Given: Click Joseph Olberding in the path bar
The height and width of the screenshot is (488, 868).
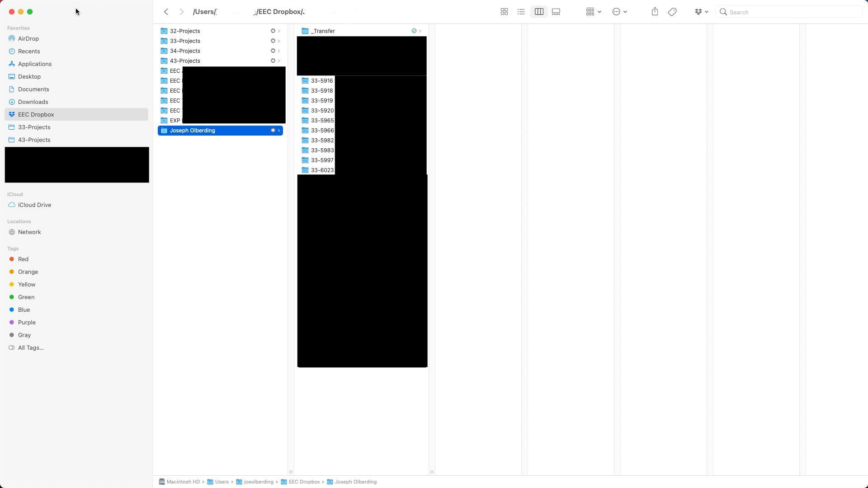Looking at the screenshot, I should pyautogui.click(x=352, y=482).
